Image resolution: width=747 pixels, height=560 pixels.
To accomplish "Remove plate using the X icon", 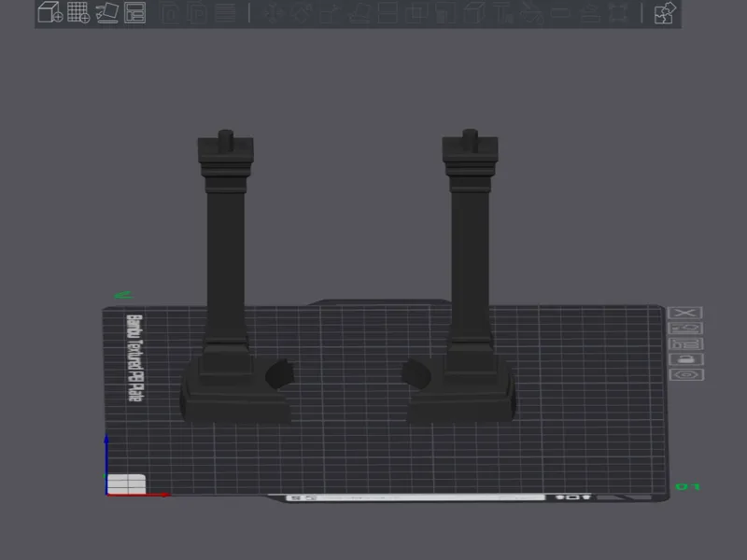I will coord(685,313).
